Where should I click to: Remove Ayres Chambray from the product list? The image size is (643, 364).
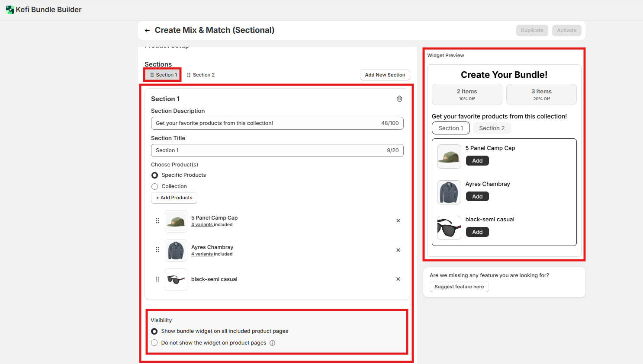(398, 250)
